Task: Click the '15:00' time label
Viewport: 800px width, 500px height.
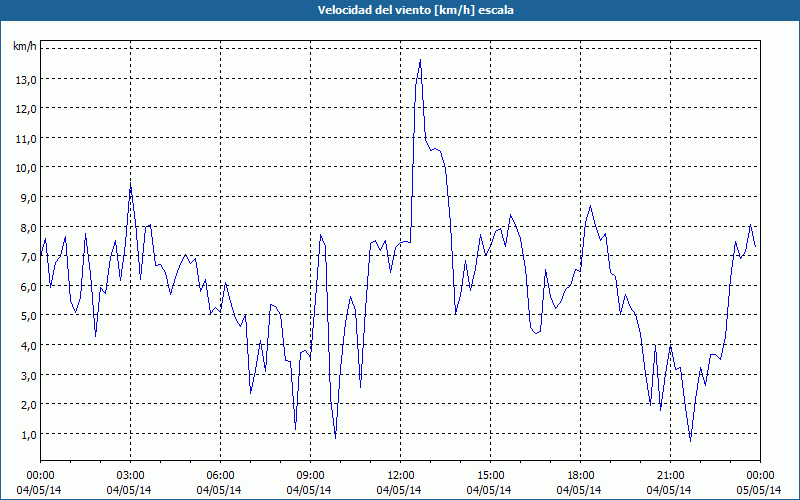Action: tap(490, 476)
